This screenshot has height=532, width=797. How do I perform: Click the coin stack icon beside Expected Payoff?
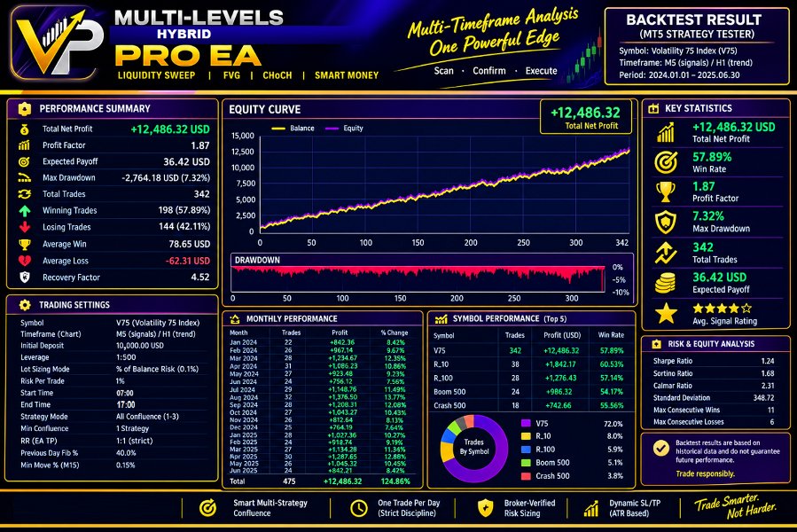[x=666, y=283]
